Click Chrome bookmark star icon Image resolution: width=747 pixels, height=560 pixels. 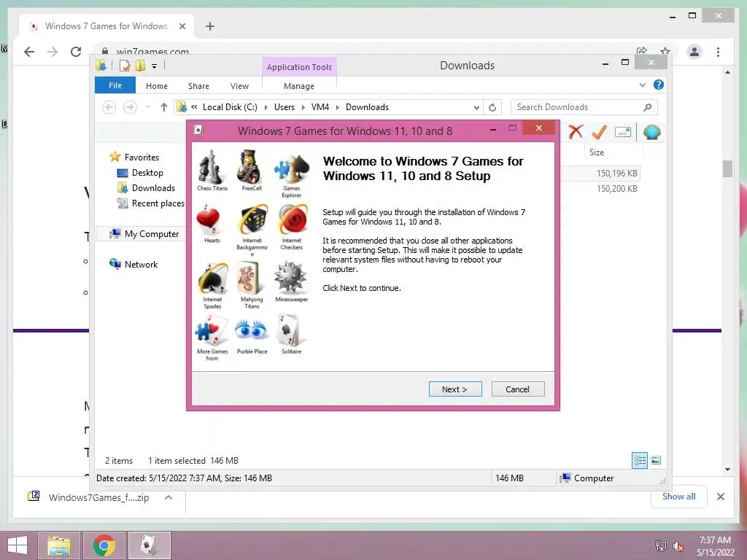[x=665, y=52]
